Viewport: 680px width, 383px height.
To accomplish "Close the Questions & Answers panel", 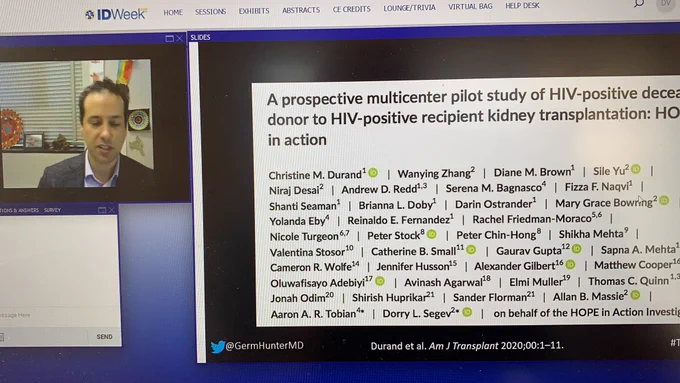I will (111, 210).
